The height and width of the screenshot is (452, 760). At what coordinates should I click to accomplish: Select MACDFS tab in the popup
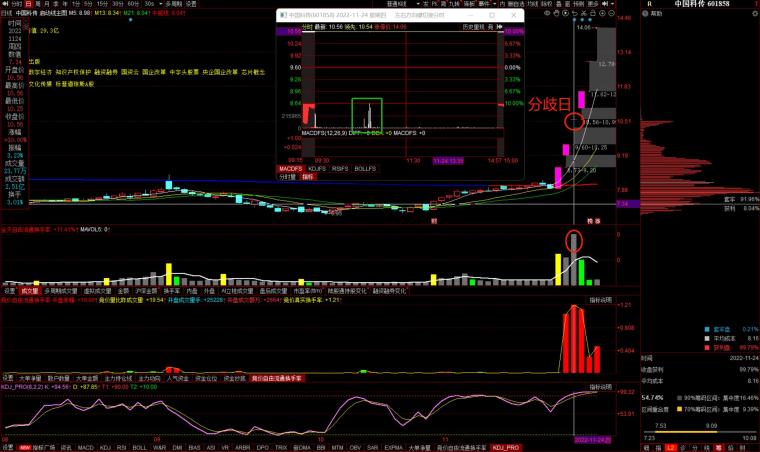click(x=290, y=169)
